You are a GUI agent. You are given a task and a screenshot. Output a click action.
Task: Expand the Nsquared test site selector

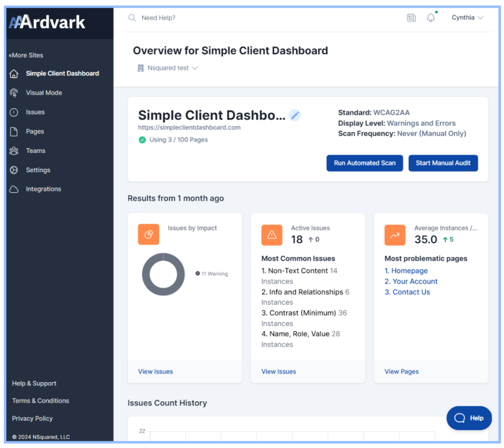(x=167, y=68)
